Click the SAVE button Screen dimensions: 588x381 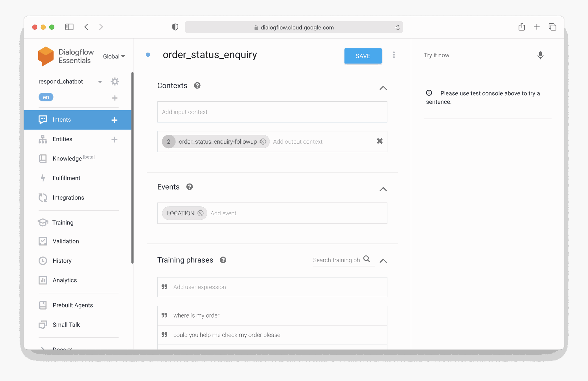363,56
